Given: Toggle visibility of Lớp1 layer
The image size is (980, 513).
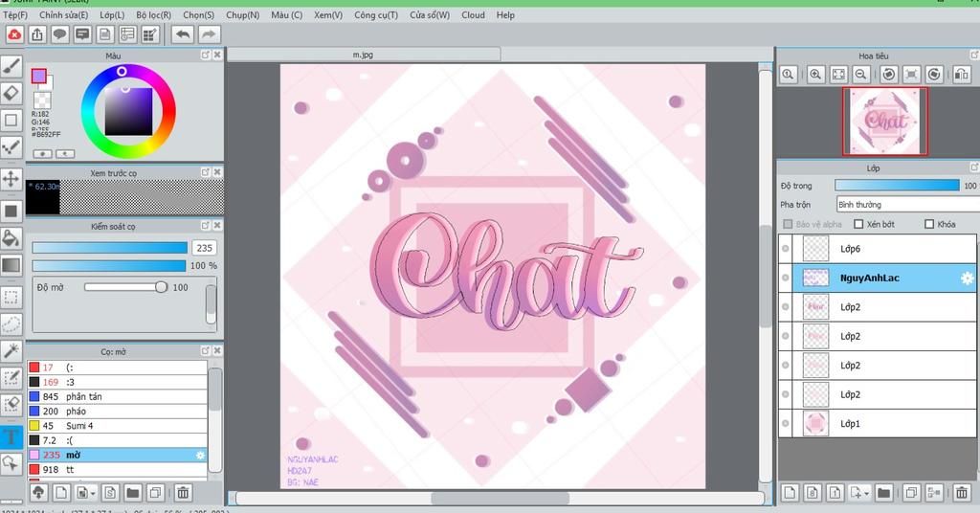Looking at the screenshot, I should [786, 424].
